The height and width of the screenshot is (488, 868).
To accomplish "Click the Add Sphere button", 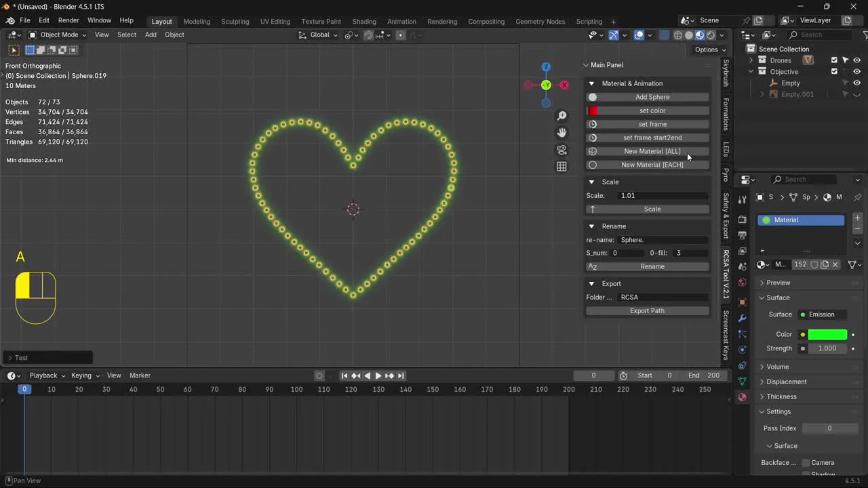I will coord(648,97).
